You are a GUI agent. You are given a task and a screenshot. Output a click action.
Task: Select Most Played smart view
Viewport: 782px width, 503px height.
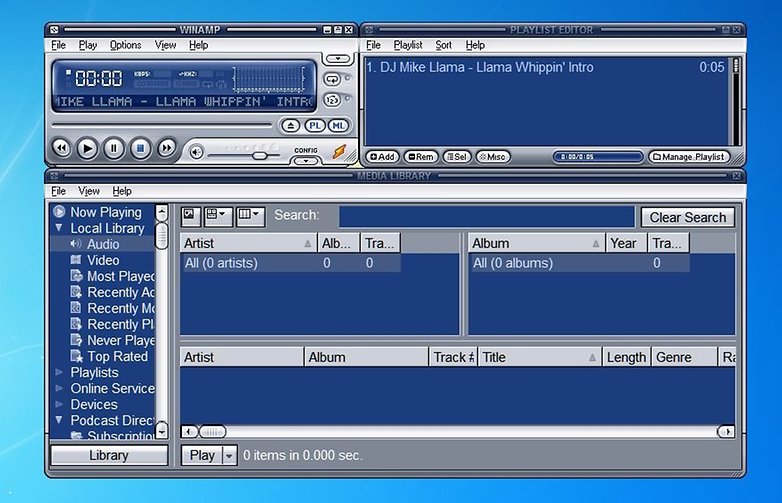[121, 276]
